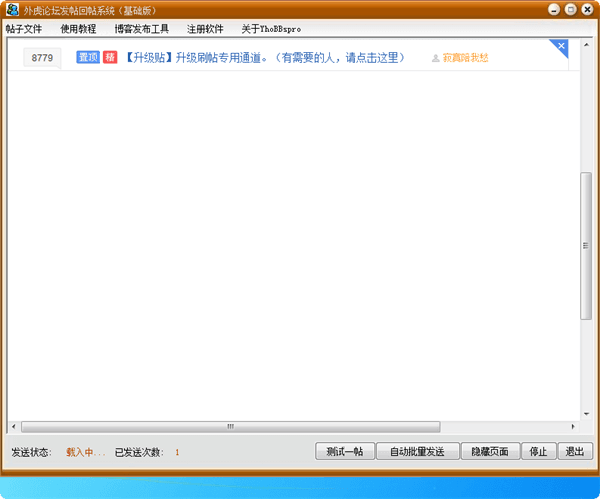Click the app icon in the title bar
The height and width of the screenshot is (499, 600).
click(13, 9)
